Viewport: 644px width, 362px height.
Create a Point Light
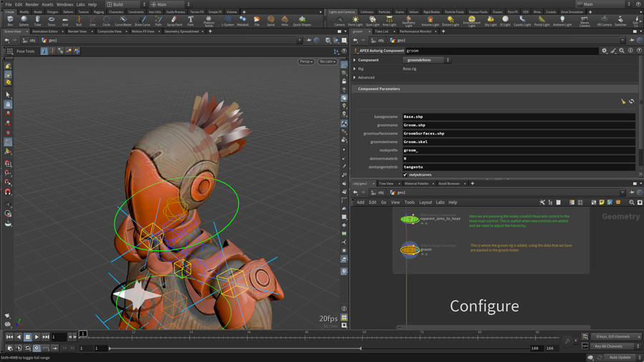point(355,21)
